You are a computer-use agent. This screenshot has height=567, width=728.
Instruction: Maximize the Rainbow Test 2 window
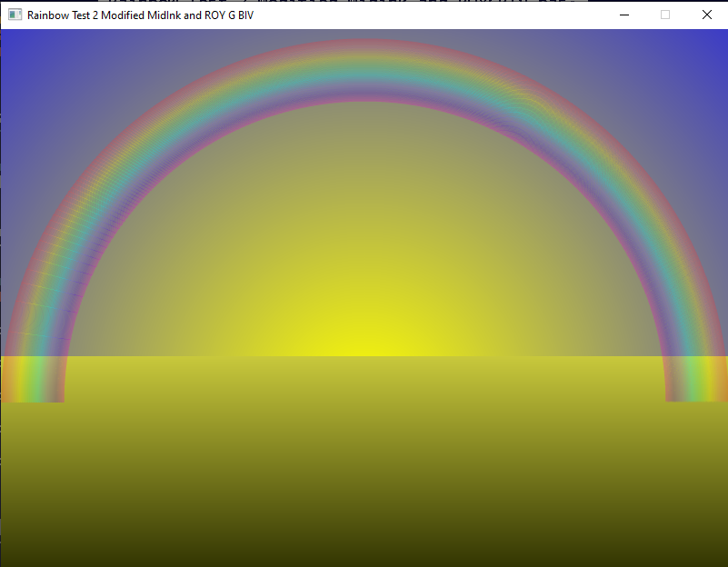(665, 15)
